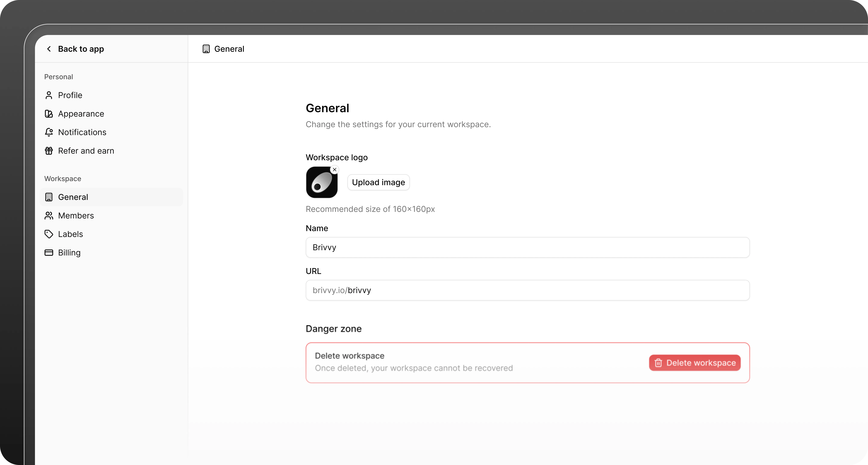Select the General workspace building icon
The image size is (868, 465).
pyautogui.click(x=49, y=197)
